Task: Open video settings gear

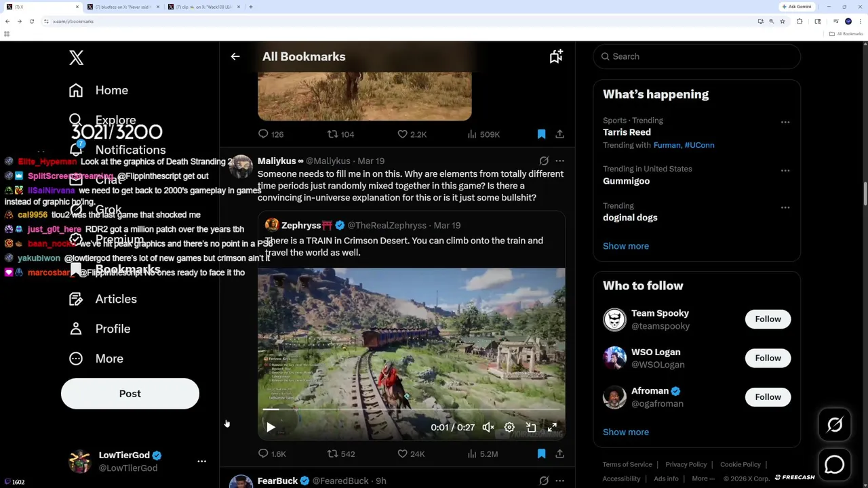Action: pyautogui.click(x=509, y=427)
